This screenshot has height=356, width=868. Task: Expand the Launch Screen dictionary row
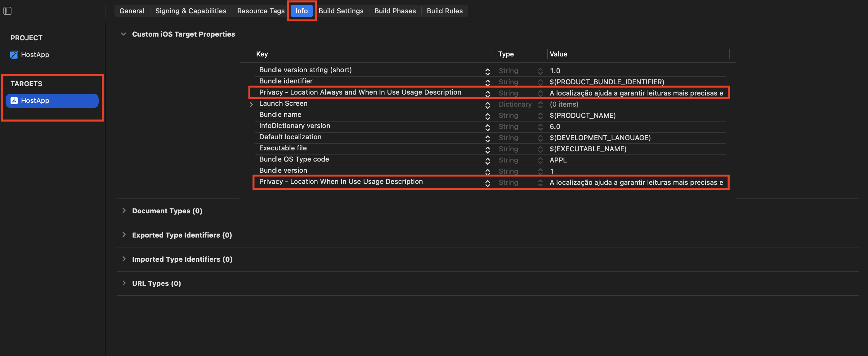(x=251, y=105)
